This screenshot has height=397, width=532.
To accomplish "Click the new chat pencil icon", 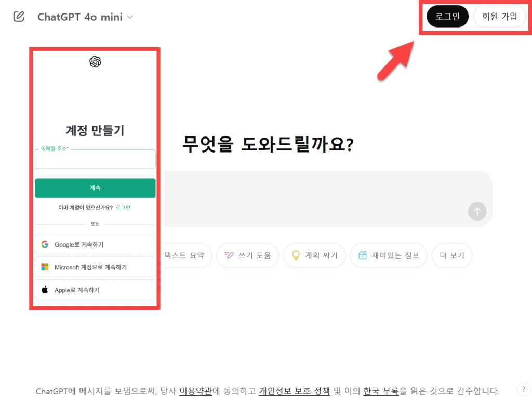I will pyautogui.click(x=19, y=16).
